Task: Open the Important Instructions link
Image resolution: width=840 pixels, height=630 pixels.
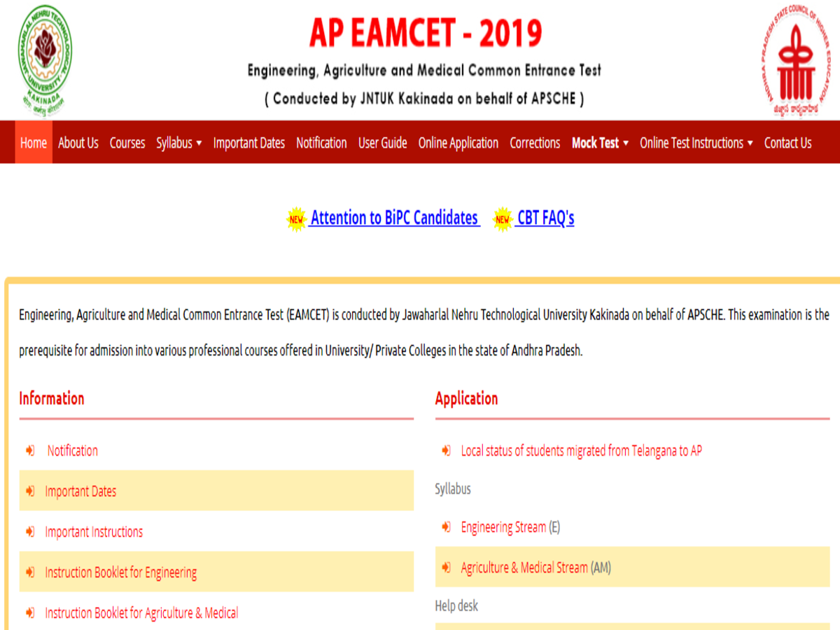Action: coord(94,532)
